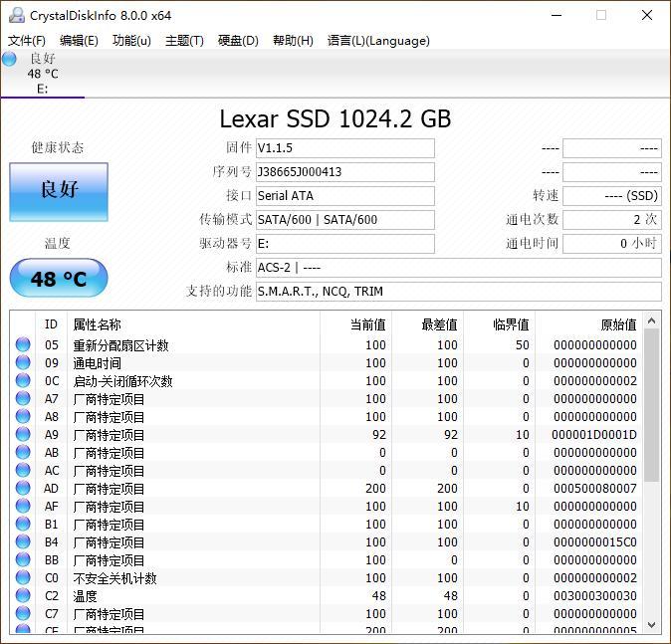Click raw value 000001D0001D in row A9

[x=594, y=435]
